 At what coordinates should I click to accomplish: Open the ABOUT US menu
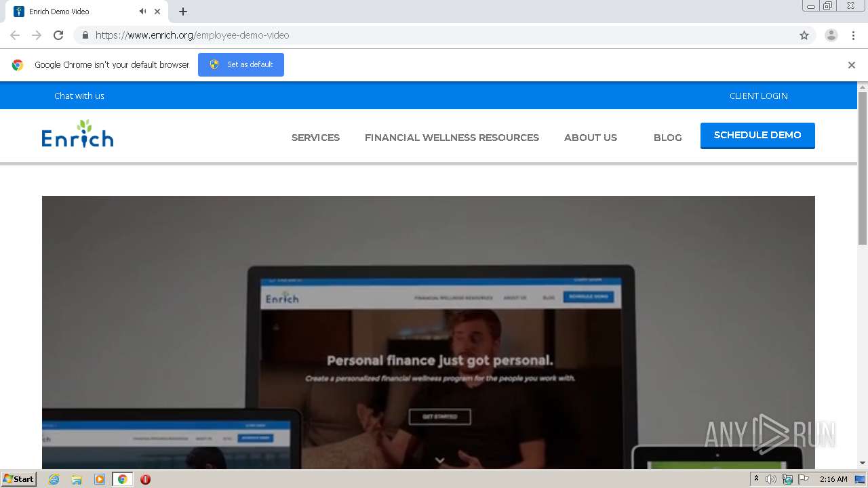(x=591, y=138)
